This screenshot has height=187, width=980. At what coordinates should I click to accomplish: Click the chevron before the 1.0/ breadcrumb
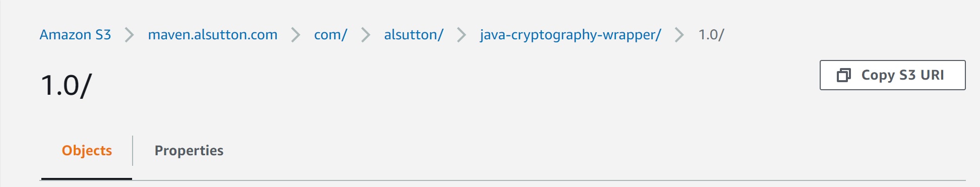[679, 35]
